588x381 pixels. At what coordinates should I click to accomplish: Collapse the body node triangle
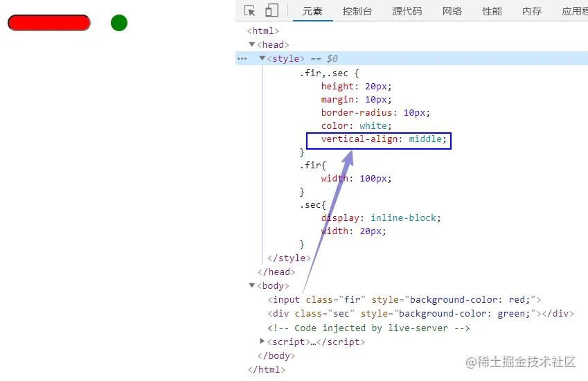(252, 285)
